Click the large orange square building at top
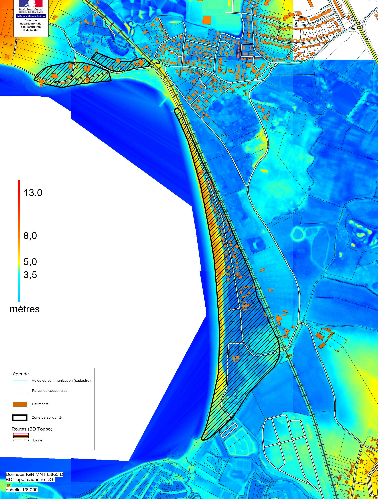The image size is (378, 499). [x=207, y=20]
